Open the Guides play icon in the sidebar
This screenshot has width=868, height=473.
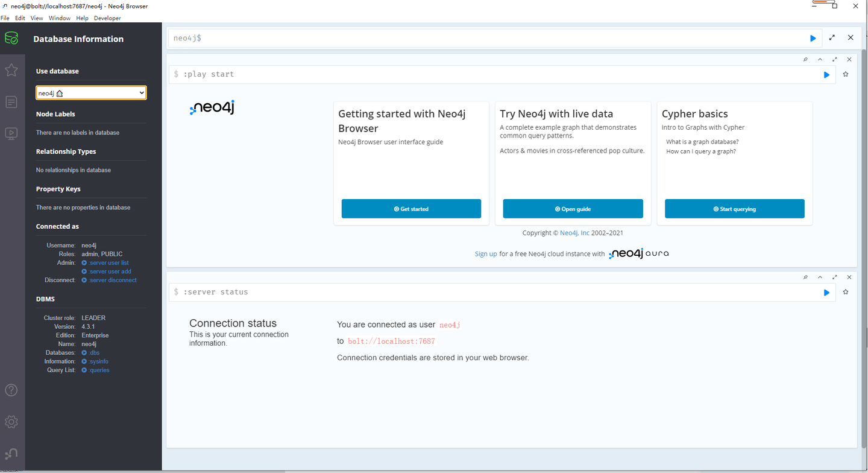pos(11,133)
